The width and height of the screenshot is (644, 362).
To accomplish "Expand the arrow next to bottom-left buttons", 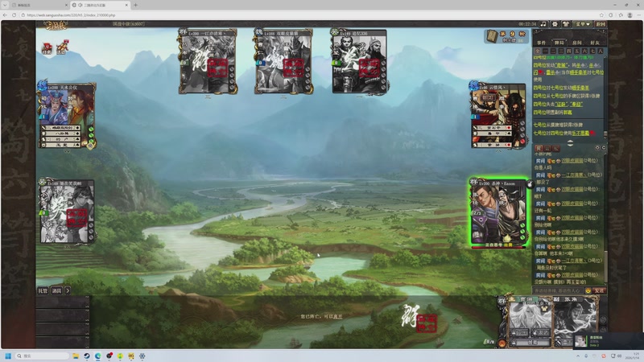I will 68,290.
